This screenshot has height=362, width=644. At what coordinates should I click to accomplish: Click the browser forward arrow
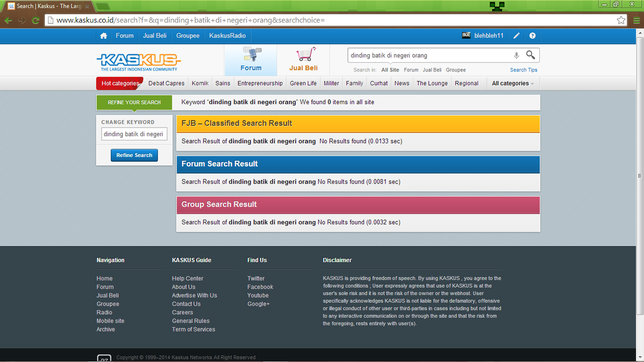click(22, 21)
